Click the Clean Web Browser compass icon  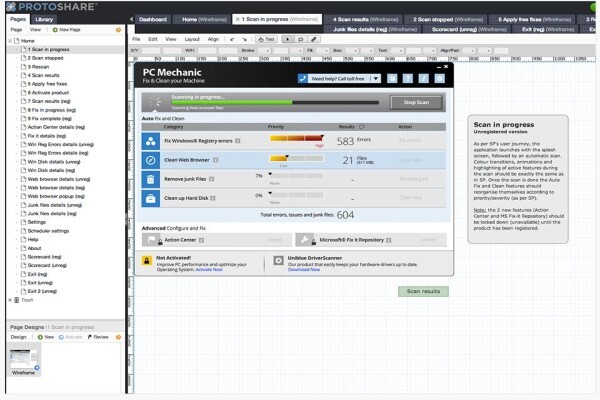tap(151, 160)
